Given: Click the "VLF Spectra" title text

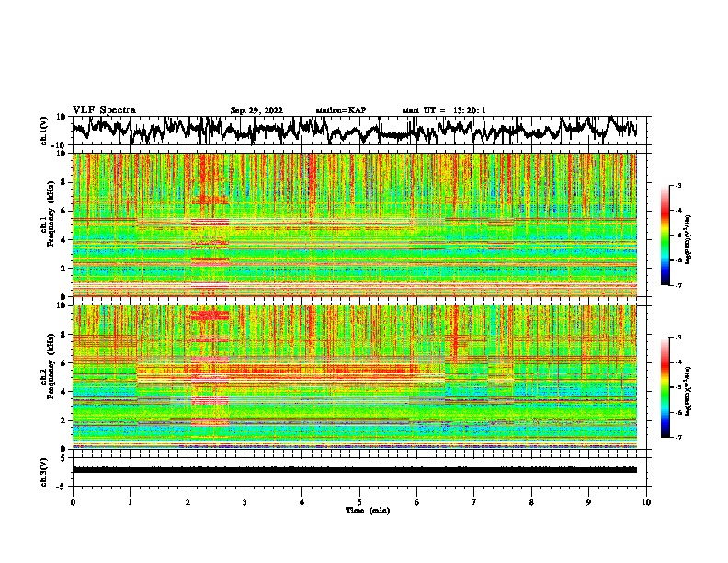Looking at the screenshot, I should pyautogui.click(x=104, y=110).
